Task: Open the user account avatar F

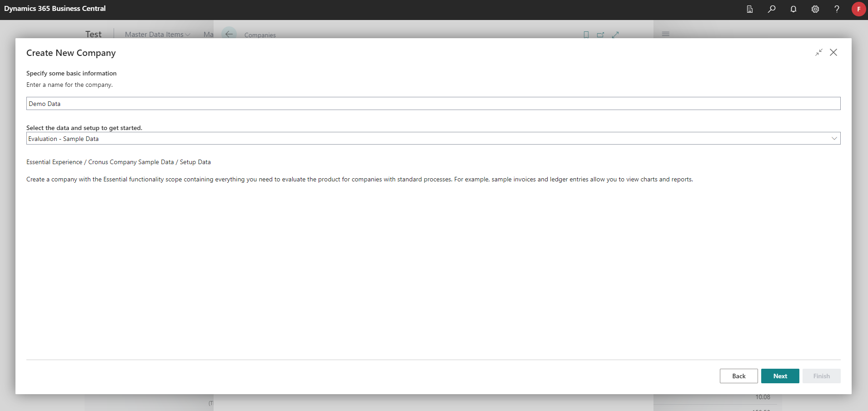Action: pos(858,9)
